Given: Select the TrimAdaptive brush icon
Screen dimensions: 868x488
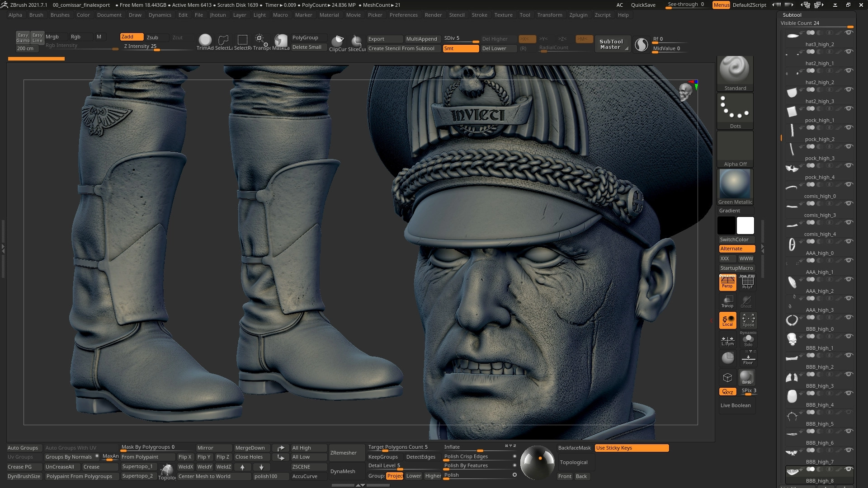Looking at the screenshot, I should pos(205,40).
